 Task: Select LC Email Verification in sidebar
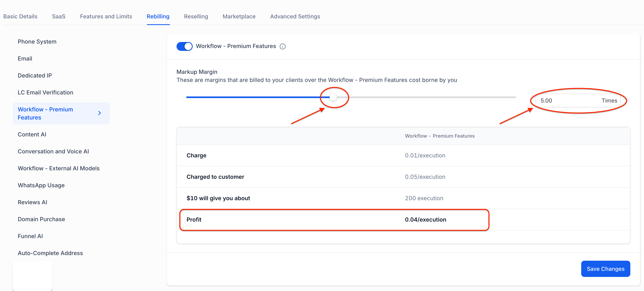pyautogui.click(x=45, y=92)
